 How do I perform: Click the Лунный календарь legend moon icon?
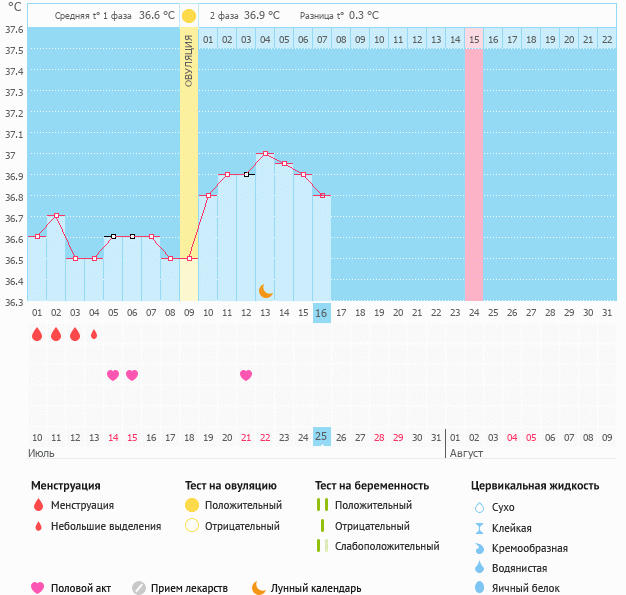[x=259, y=588]
